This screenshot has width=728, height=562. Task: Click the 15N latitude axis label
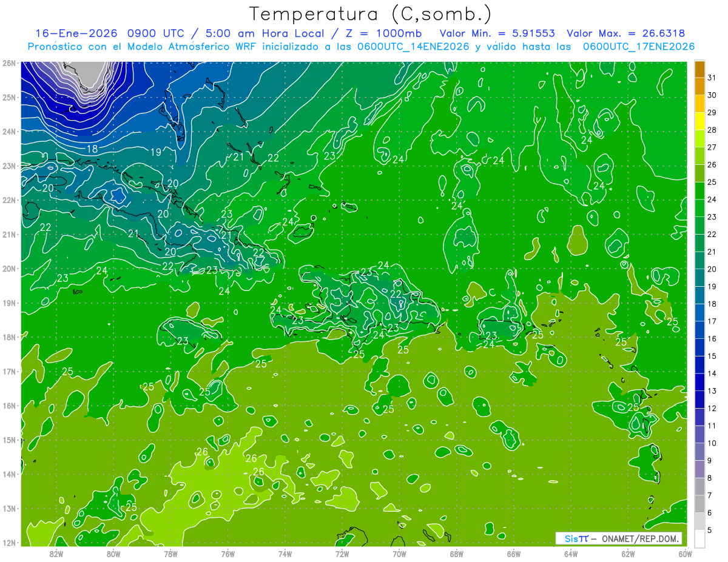[x=8, y=440]
